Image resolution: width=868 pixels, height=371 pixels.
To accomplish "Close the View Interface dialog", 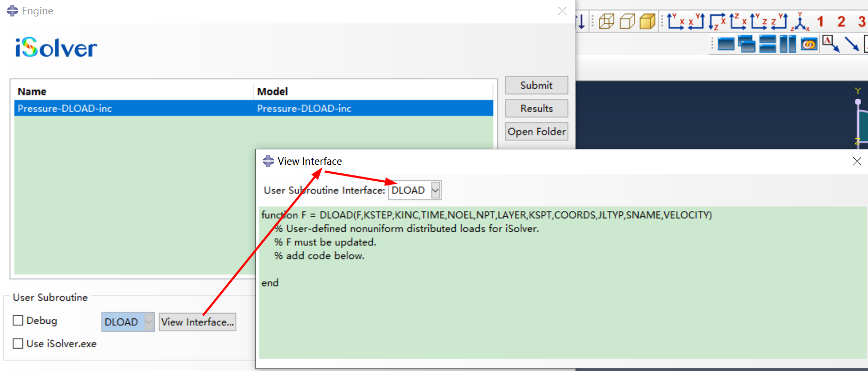I will point(857,162).
